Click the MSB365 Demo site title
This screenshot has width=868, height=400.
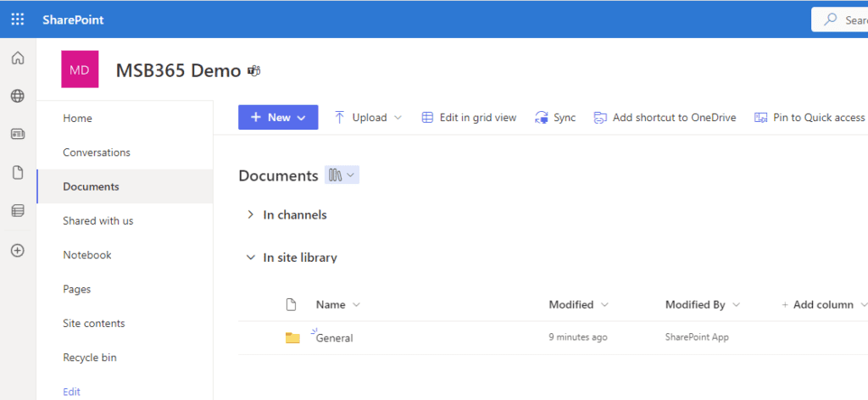[178, 71]
